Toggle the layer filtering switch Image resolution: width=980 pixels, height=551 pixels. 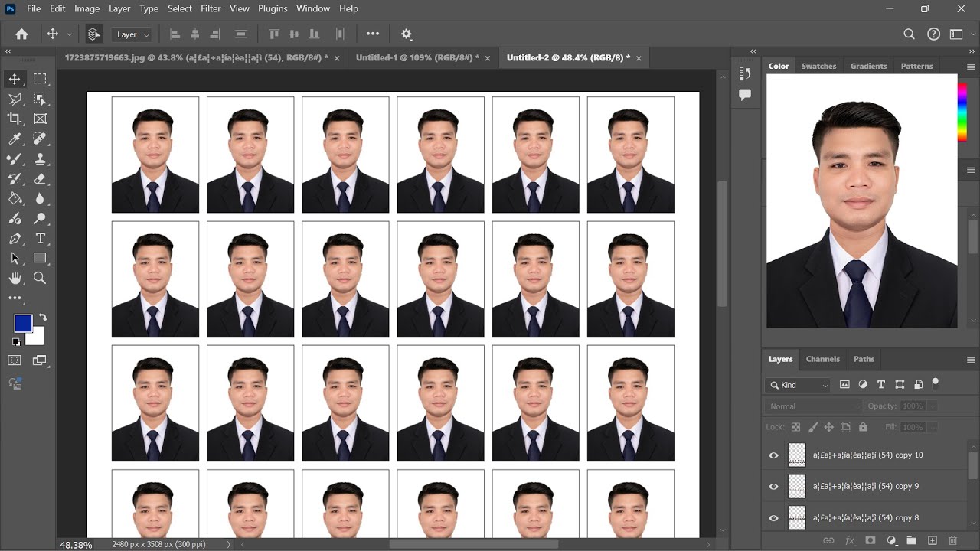(x=935, y=383)
